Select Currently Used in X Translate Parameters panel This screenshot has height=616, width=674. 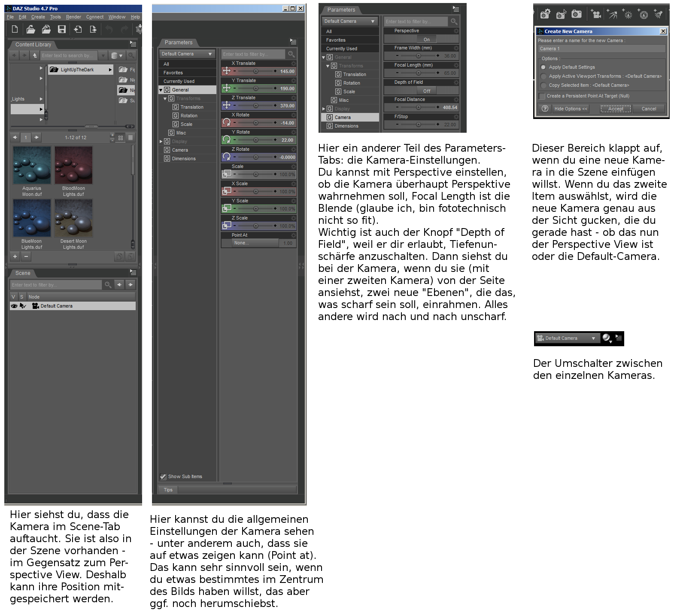point(188,82)
